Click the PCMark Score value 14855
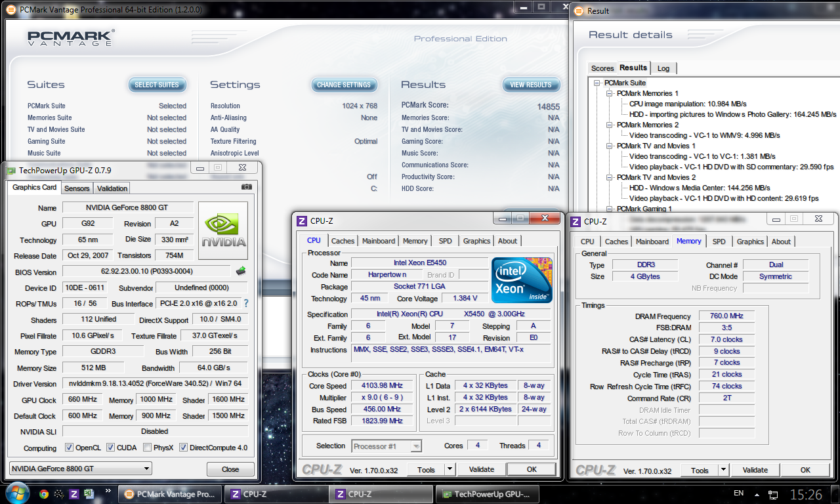 (548, 106)
